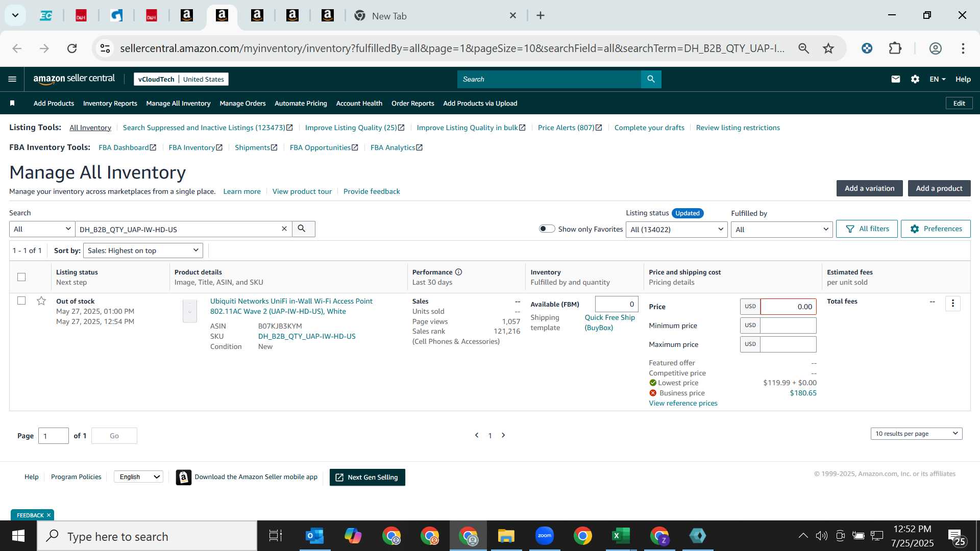Open Account Health menu item
Viewport: 980px width, 551px height.
[359, 103]
